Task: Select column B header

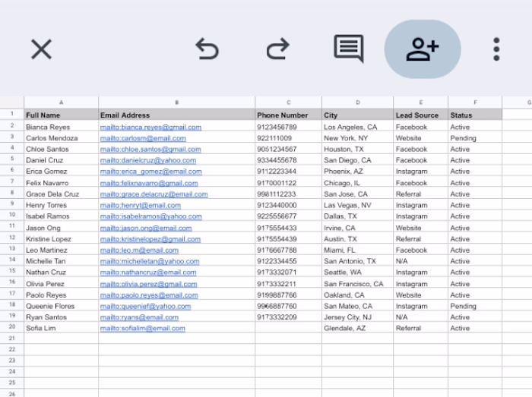Action: [x=177, y=102]
